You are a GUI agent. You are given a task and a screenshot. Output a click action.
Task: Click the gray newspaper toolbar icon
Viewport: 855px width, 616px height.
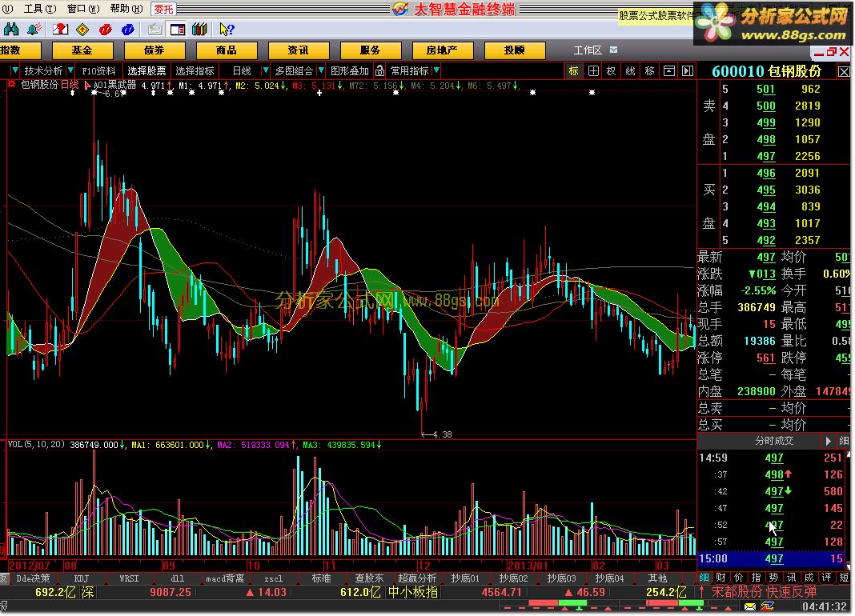[x=155, y=29]
